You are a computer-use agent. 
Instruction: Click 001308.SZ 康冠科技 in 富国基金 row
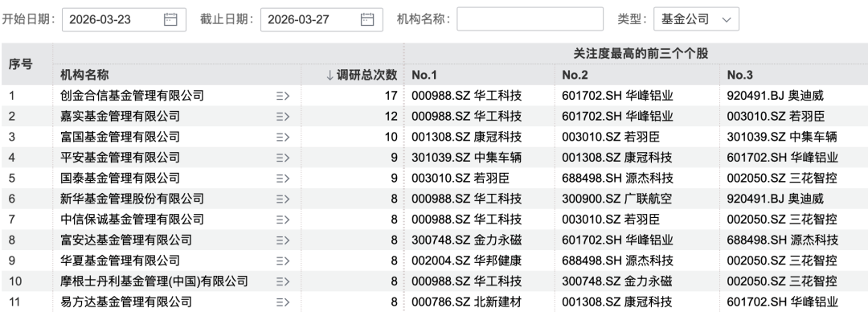(x=467, y=137)
